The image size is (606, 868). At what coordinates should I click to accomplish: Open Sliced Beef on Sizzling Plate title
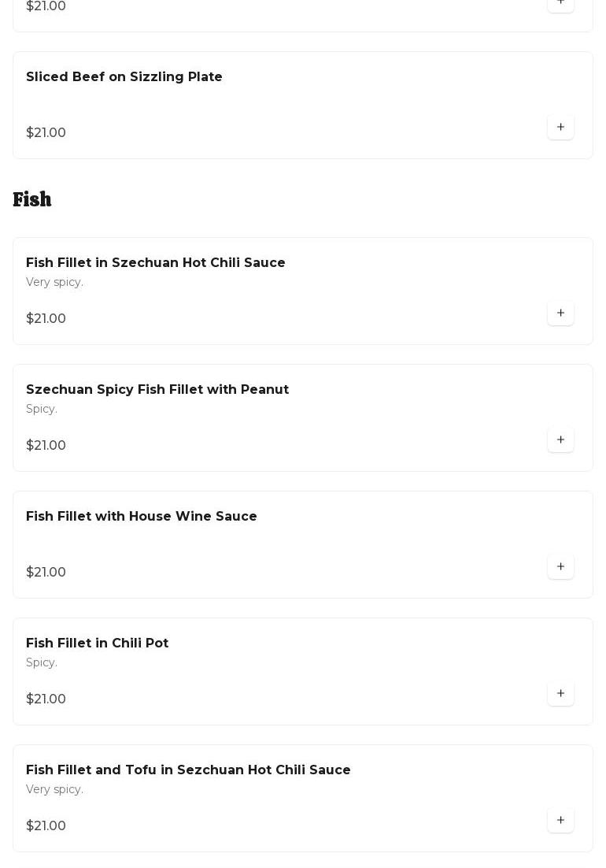(124, 76)
